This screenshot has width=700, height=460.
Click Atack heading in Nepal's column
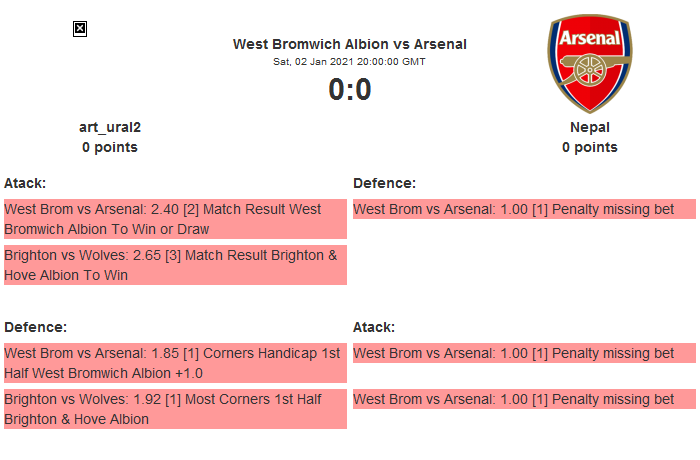click(x=374, y=327)
